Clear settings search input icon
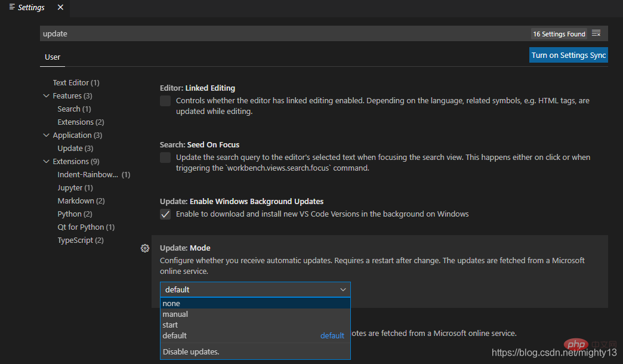 pyautogui.click(x=596, y=33)
